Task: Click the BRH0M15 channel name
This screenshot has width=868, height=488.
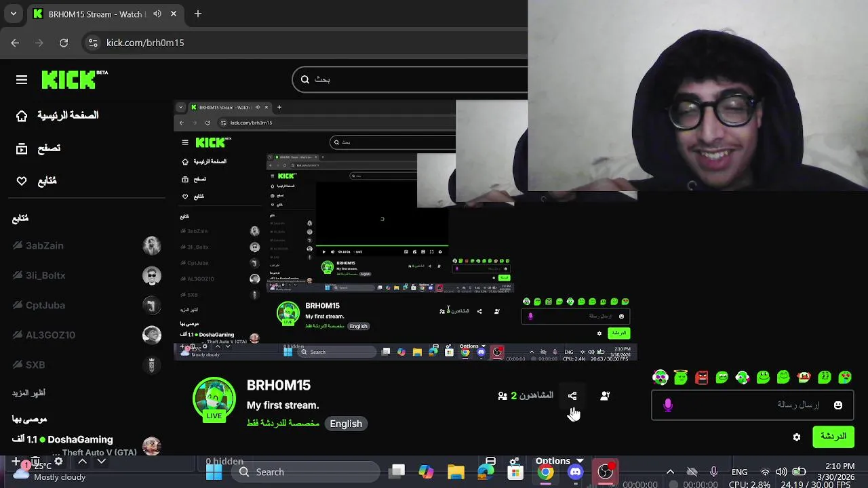Action: point(279,385)
